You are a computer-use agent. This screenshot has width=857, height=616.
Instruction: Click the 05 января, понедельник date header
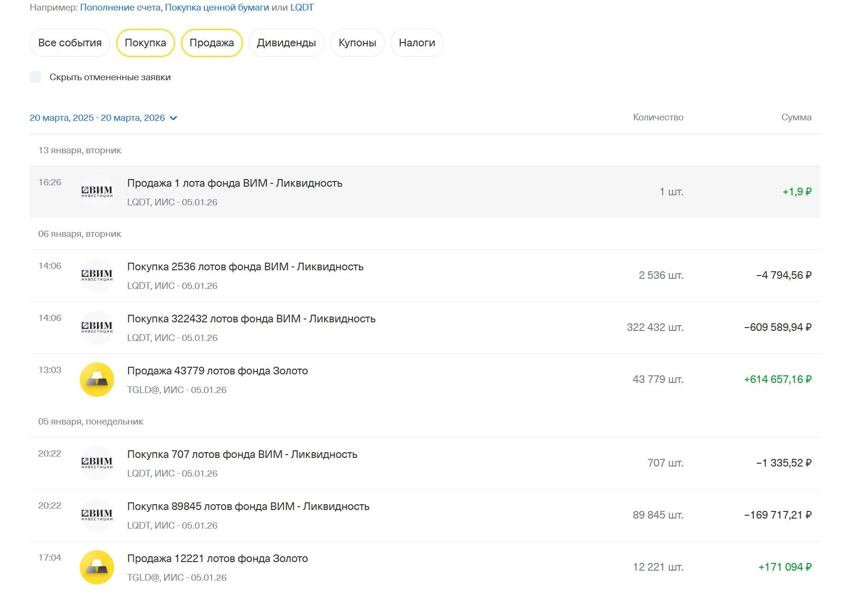point(91,422)
